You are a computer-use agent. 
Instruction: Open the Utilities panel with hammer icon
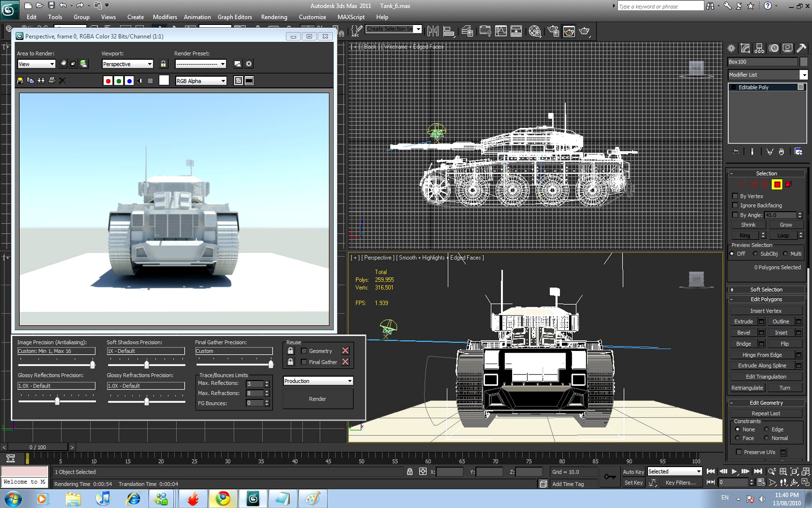801,48
